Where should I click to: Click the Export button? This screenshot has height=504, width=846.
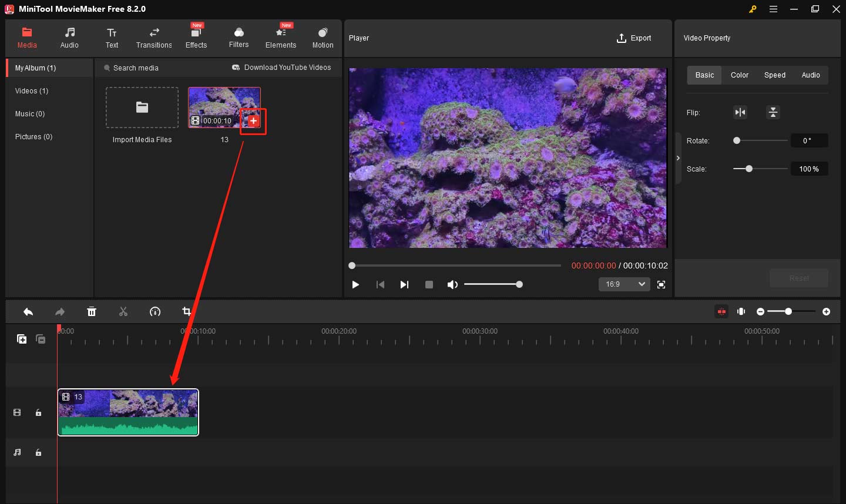[634, 38]
